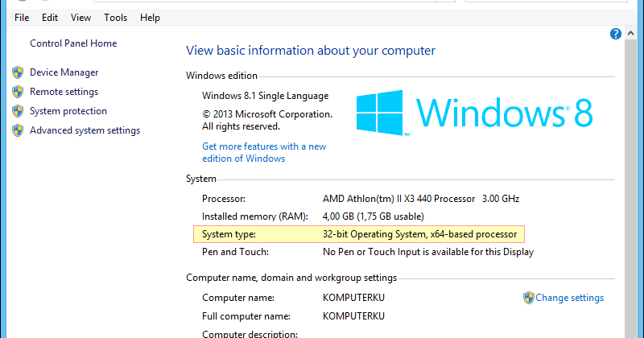Open the Tools menu

pos(116,17)
